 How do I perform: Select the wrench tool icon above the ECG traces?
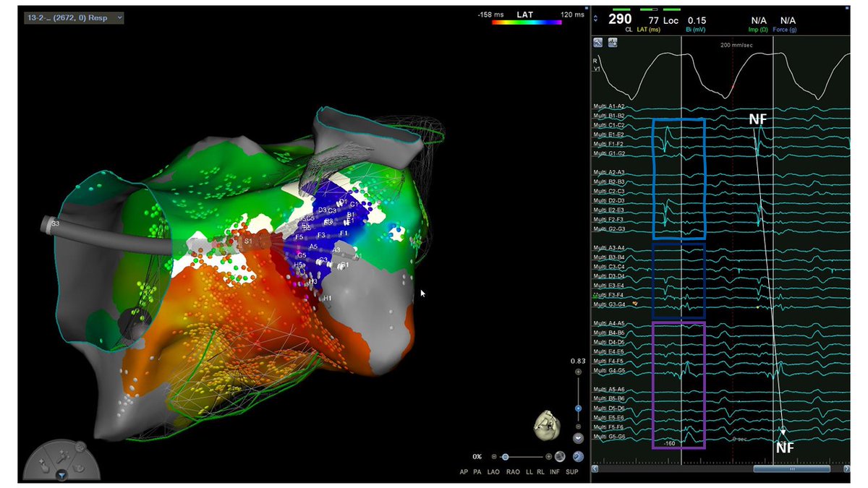pyautogui.click(x=597, y=43)
